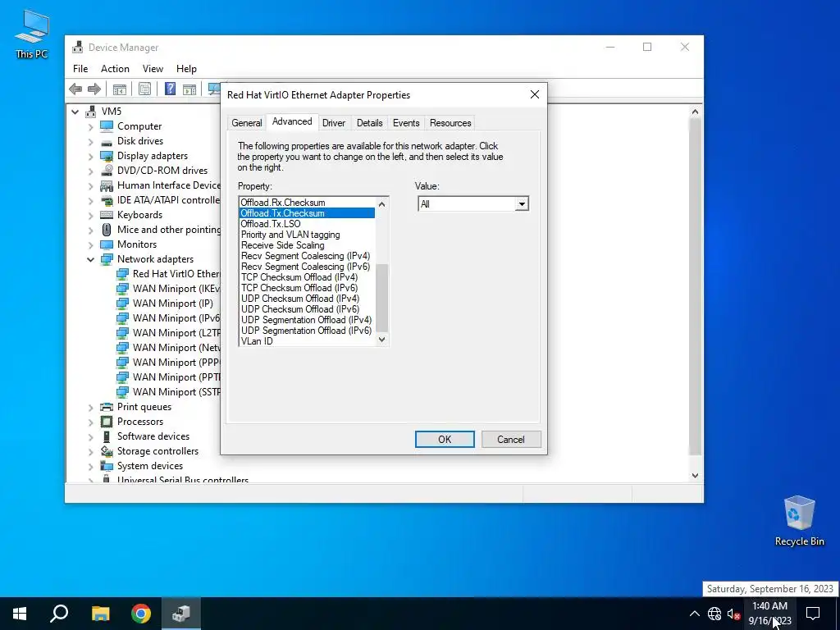This screenshot has width=840, height=630.
Task: Click the DVD/CD-ROM drives category icon
Action: point(107,171)
